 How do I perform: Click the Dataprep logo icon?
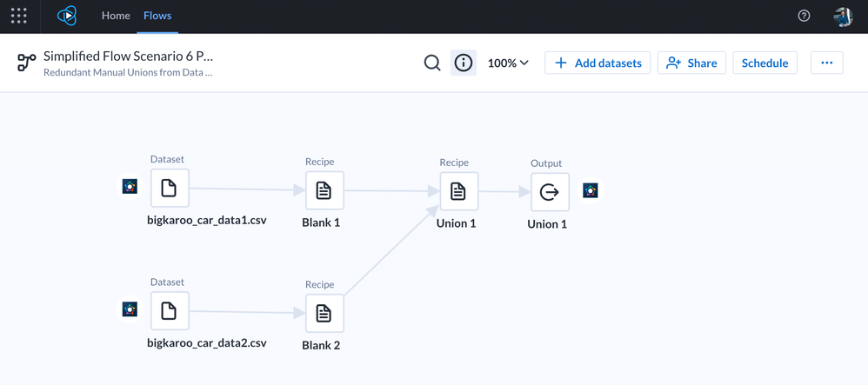67,16
